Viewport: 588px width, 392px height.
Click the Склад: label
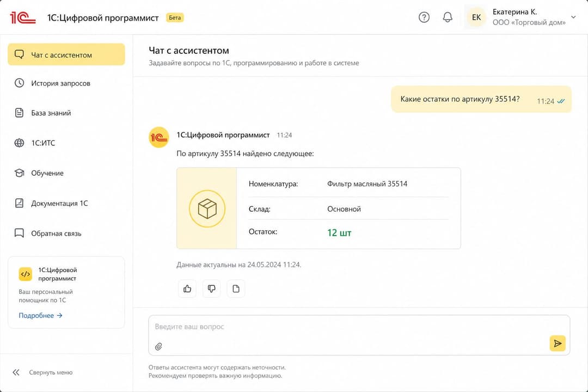point(260,209)
